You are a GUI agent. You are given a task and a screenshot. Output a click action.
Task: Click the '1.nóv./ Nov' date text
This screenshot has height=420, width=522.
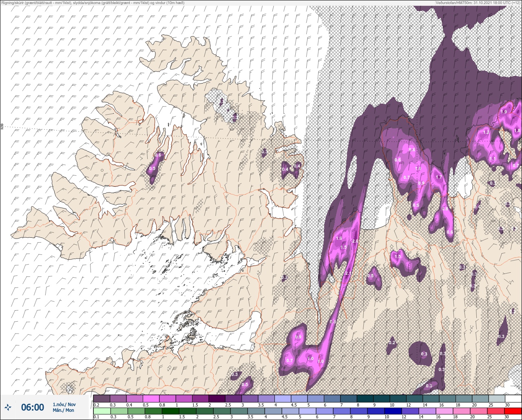coord(64,405)
